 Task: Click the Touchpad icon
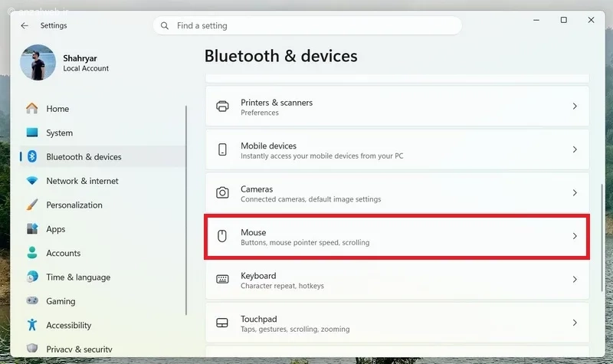(222, 323)
